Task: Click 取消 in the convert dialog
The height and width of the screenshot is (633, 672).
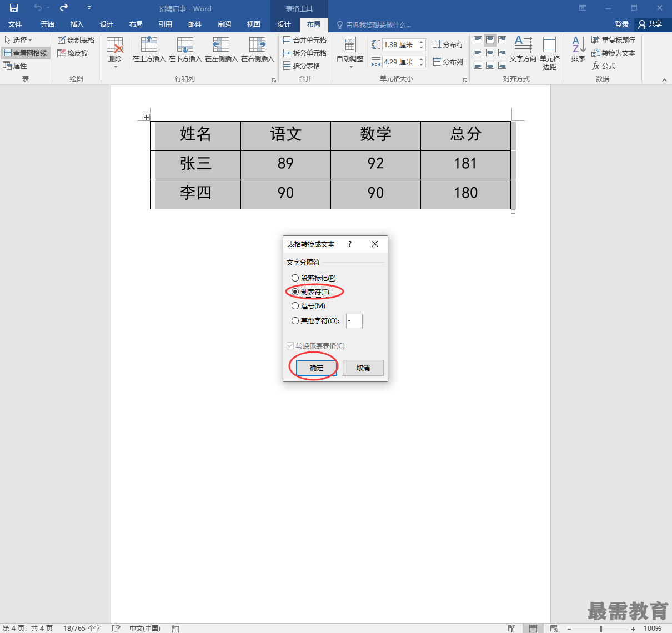Action: (363, 368)
